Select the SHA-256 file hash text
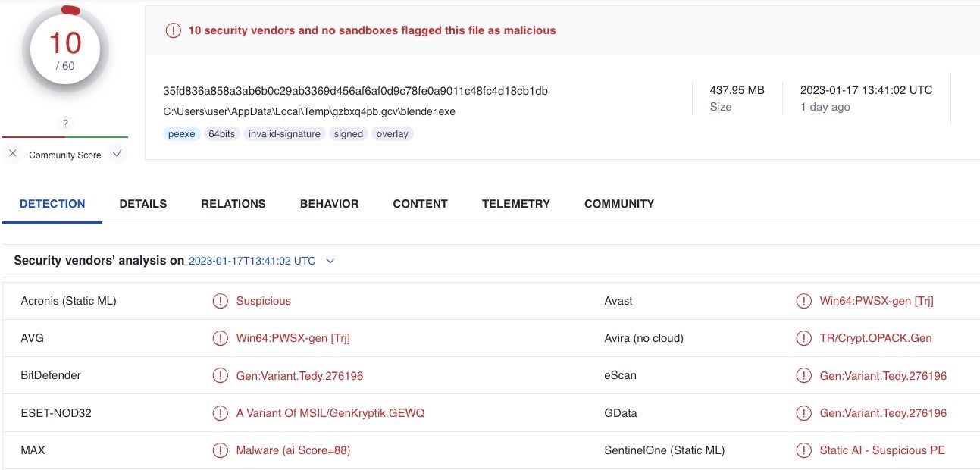The image size is (980, 470). (355, 91)
